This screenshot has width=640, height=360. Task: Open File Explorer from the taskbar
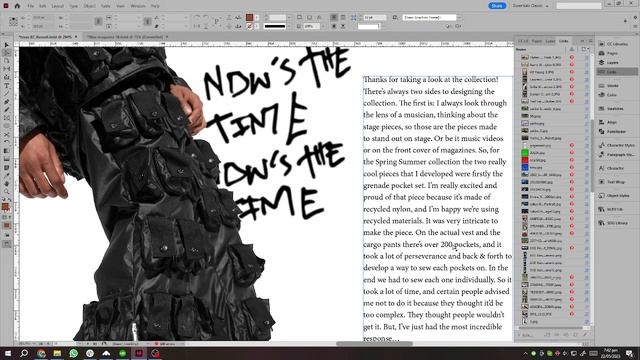pyautogui.click(x=57, y=353)
